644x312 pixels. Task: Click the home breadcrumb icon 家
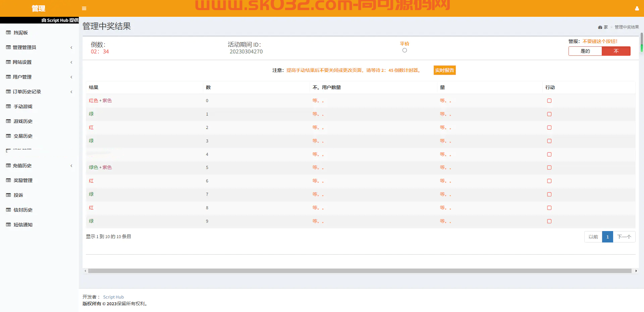(x=600, y=27)
